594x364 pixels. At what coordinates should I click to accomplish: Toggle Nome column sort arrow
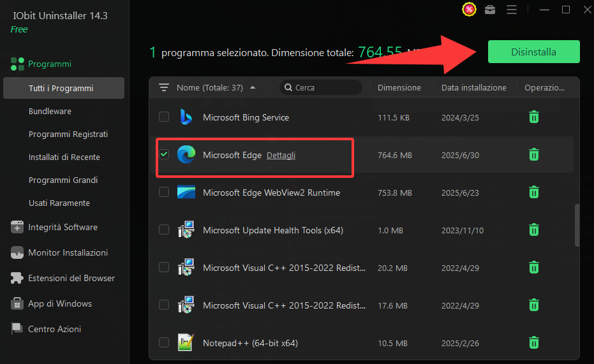253,88
